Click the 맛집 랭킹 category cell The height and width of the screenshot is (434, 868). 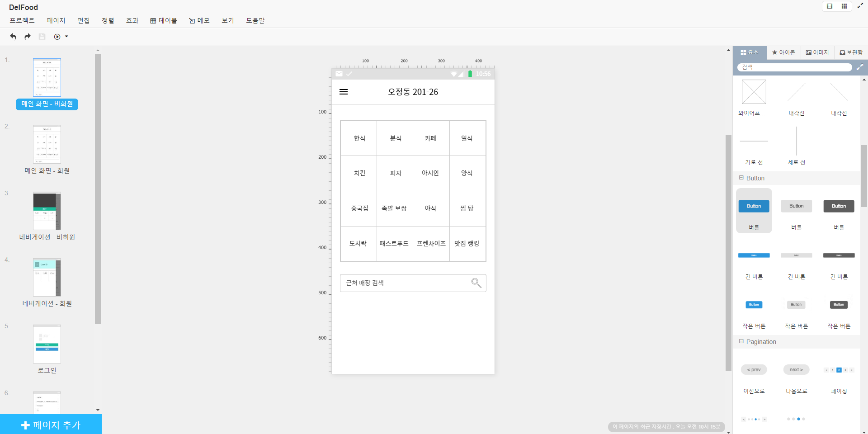coord(467,244)
